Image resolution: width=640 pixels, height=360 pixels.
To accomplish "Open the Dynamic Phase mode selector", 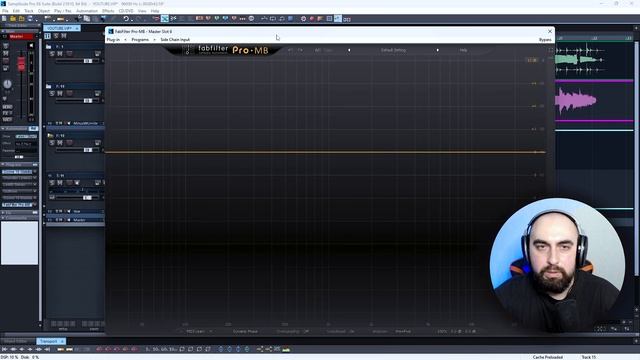I will point(245,331).
